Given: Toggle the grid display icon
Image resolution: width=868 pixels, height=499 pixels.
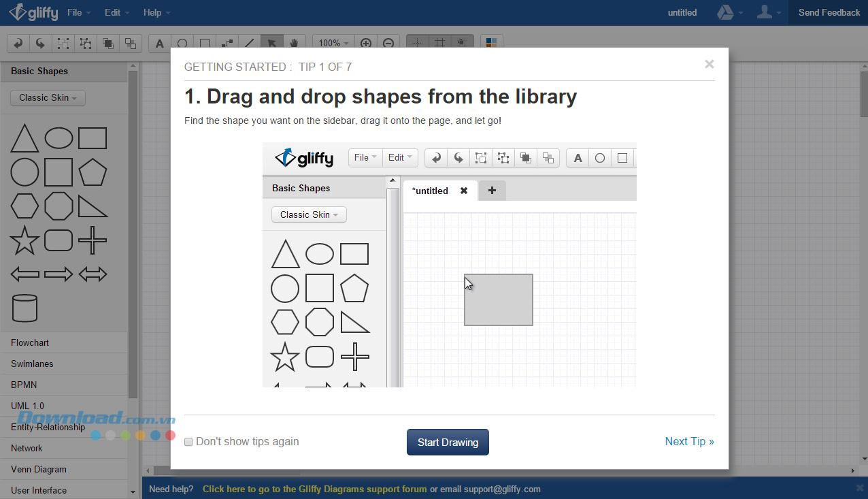Looking at the screenshot, I should 439,43.
